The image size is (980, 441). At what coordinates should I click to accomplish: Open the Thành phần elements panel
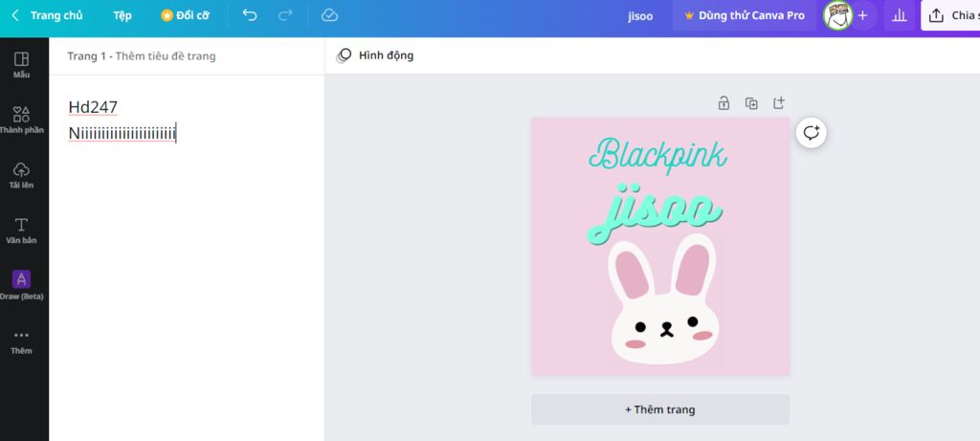coord(21,120)
